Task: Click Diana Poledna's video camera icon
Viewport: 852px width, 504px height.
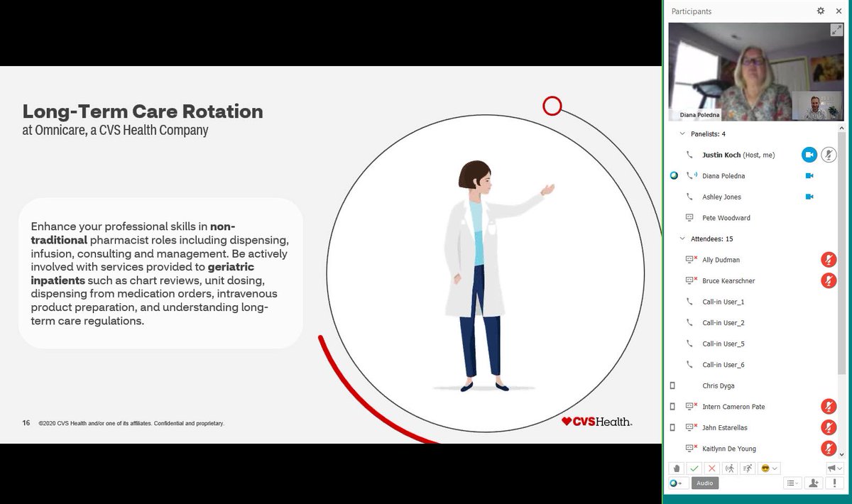Action: 809,176
